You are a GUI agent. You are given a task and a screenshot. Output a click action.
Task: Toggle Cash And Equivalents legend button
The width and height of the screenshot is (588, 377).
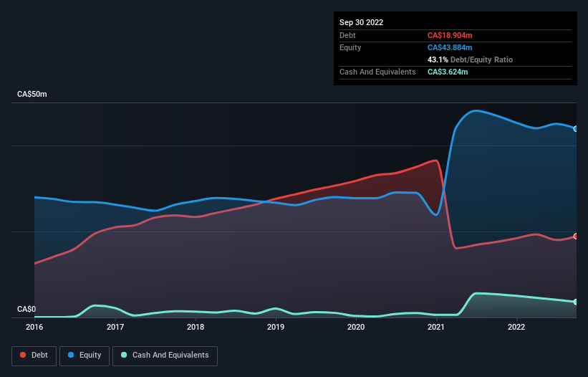(x=165, y=355)
